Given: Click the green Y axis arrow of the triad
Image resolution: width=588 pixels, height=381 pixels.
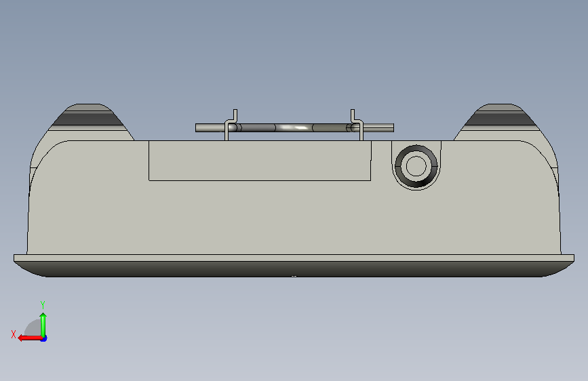Looking at the screenshot, I should (43, 325).
